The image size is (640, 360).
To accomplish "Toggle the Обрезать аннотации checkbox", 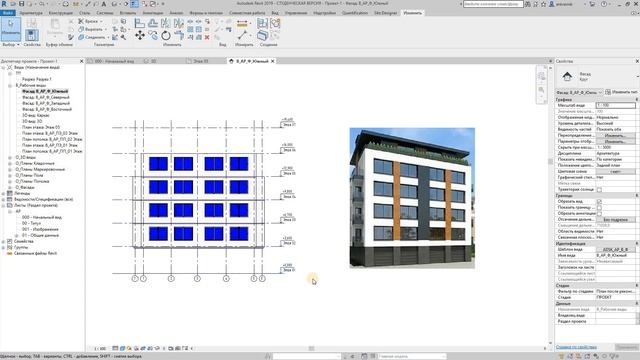I will click(x=599, y=213).
